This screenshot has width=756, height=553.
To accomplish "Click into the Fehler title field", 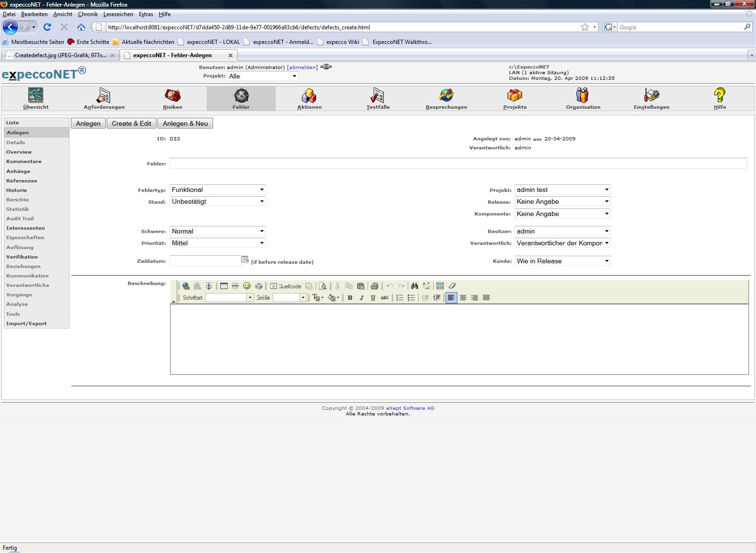I will point(458,164).
